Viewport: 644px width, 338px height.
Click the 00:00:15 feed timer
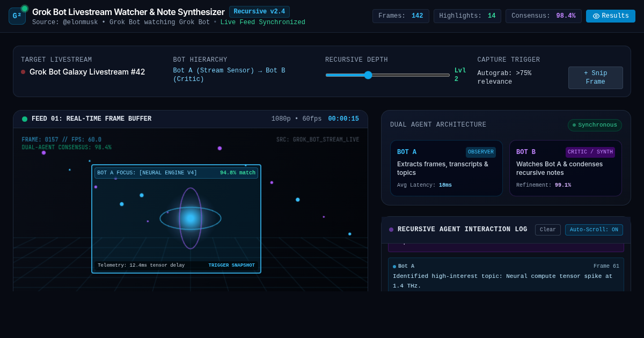343,119
